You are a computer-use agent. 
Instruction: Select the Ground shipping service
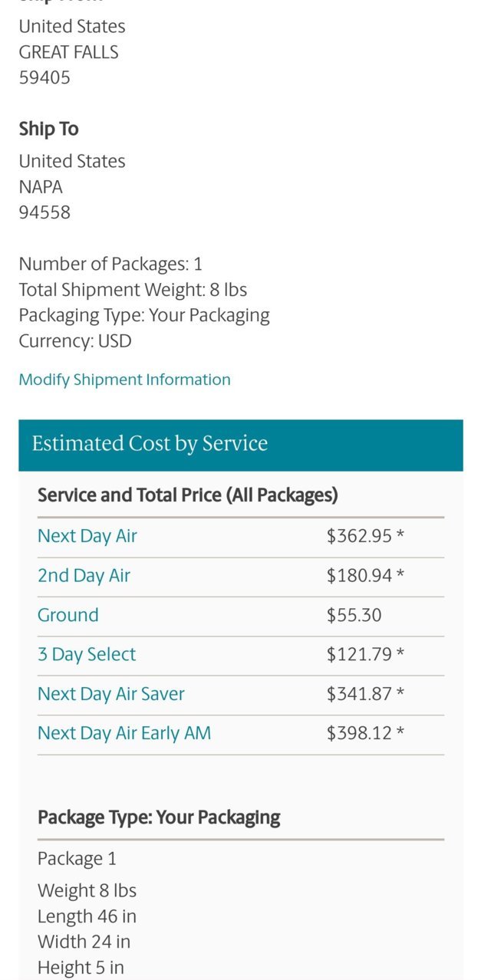[68, 615]
